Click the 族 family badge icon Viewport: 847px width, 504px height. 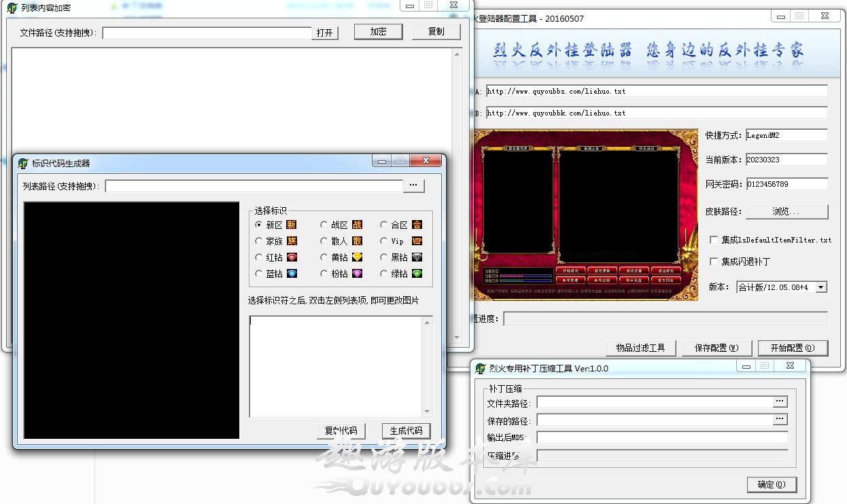pyautogui.click(x=292, y=241)
